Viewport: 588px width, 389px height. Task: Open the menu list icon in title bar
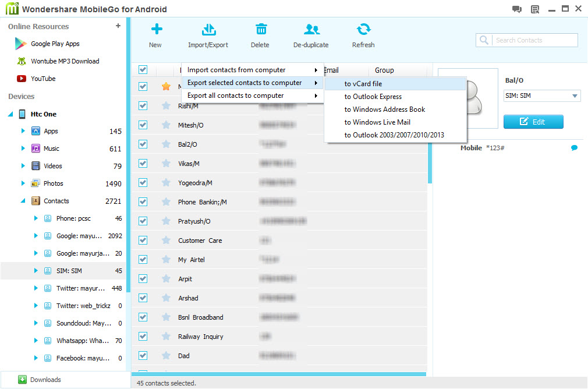coord(535,9)
